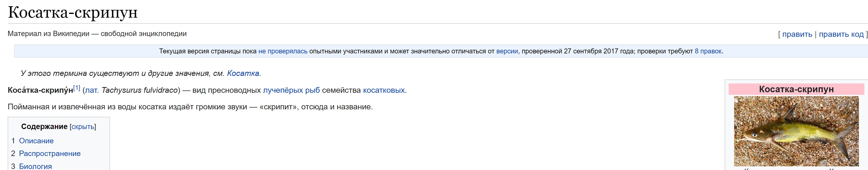Click the 'Материал из Википедии' tagline
The width and height of the screenshot is (868, 170).
coord(48,34)
